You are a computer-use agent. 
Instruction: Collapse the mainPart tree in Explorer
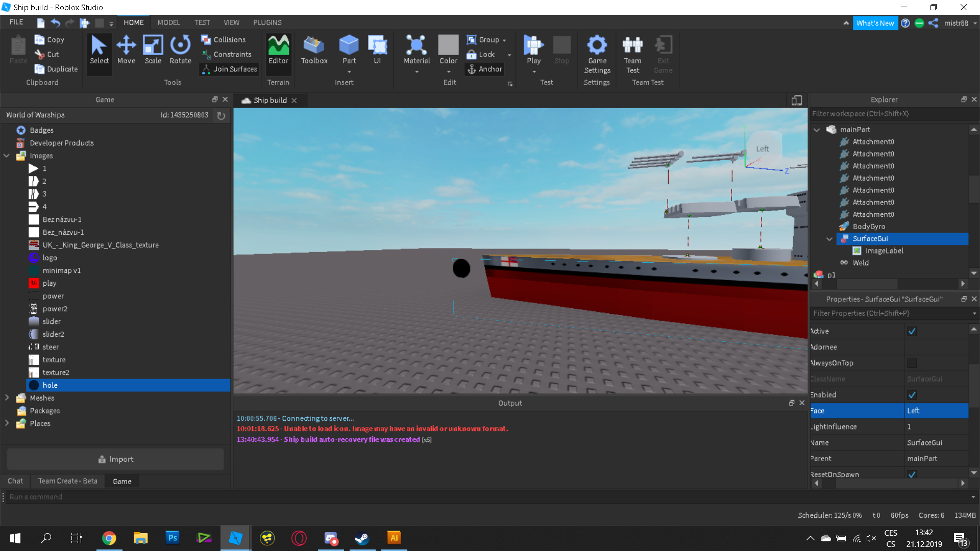click(x=817, y=130)
